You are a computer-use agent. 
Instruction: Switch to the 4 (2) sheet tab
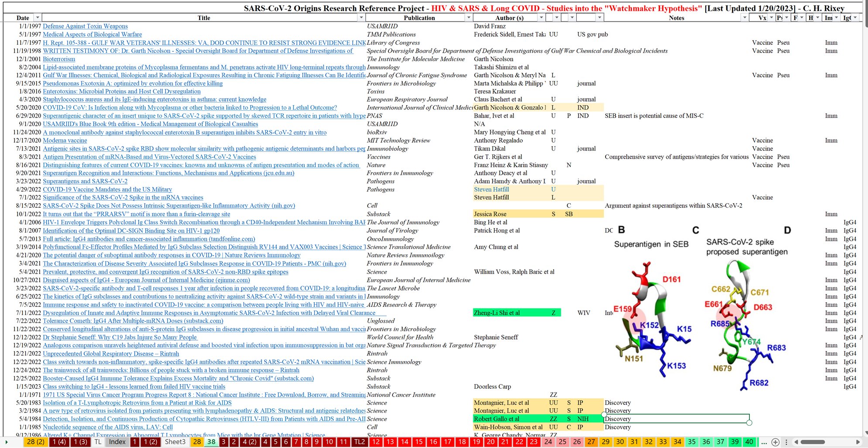[249, 442]
